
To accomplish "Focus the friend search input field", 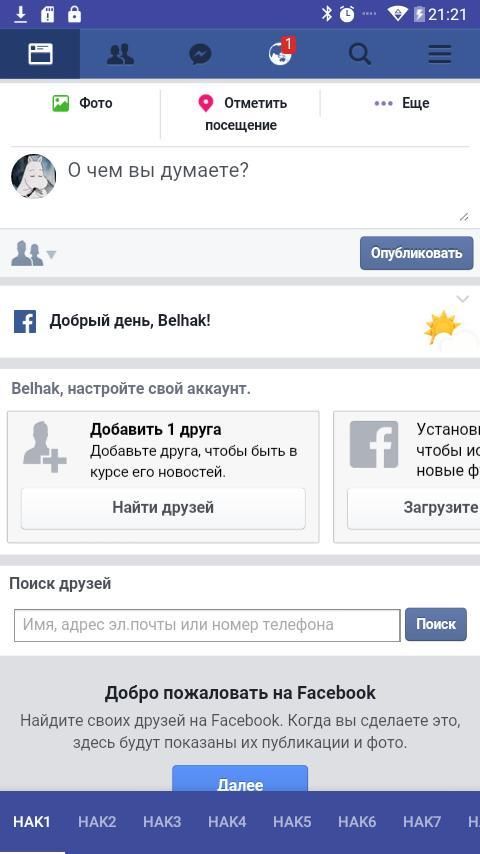I will [207, 625].
